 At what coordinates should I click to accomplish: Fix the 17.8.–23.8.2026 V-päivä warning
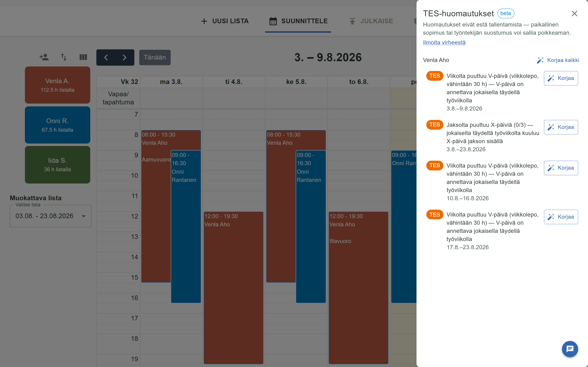click(x=561, y=217)
